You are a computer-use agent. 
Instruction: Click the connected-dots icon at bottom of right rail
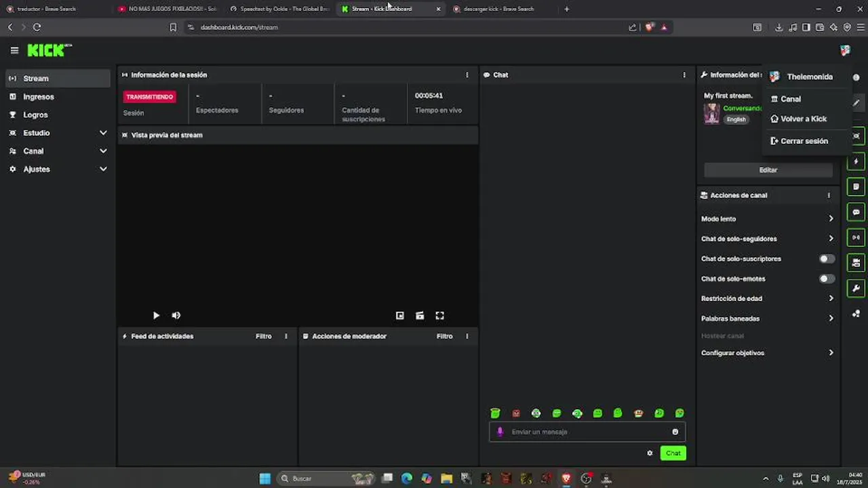pyautogui.click(x=856, y=313)
